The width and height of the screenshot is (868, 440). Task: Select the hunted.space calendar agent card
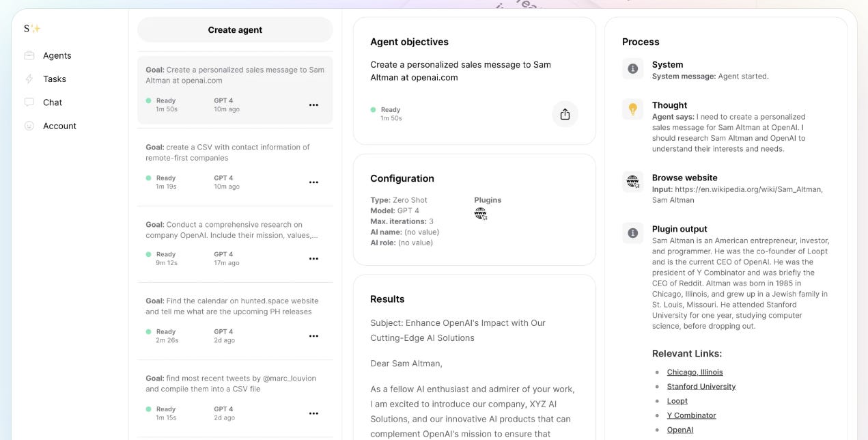pos(235,321)
